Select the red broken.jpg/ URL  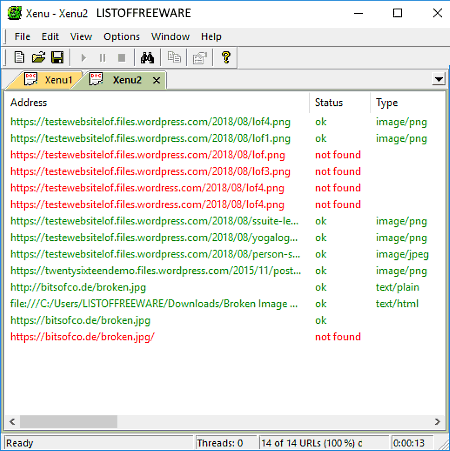82,337
